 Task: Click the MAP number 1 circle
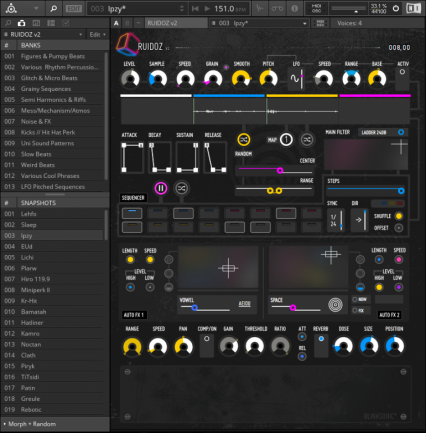tap(286, 140)
